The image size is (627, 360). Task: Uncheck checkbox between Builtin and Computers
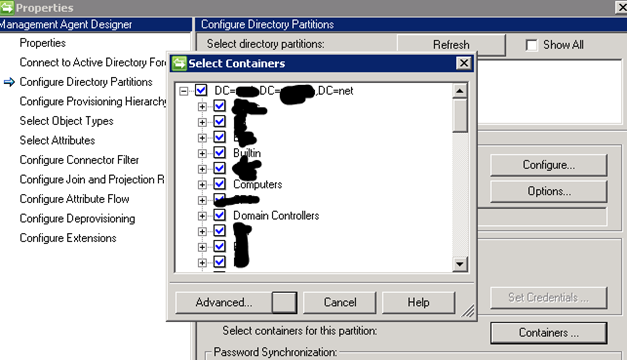(220, 168)
